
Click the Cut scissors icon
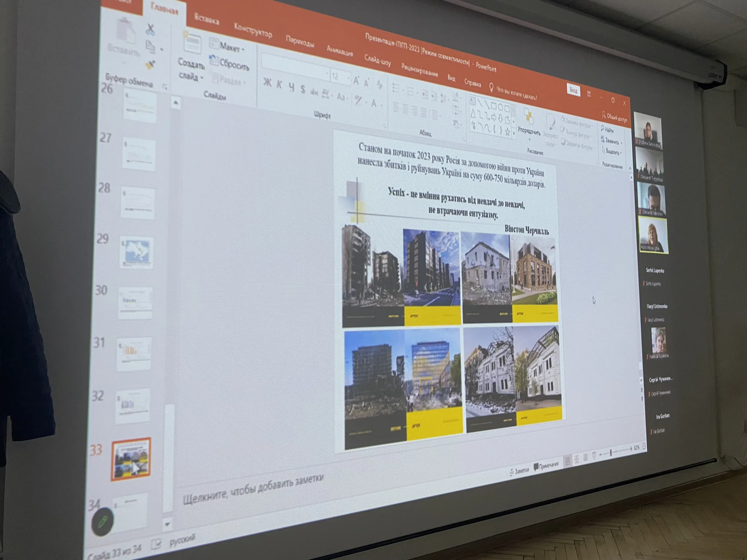[150, 30]
